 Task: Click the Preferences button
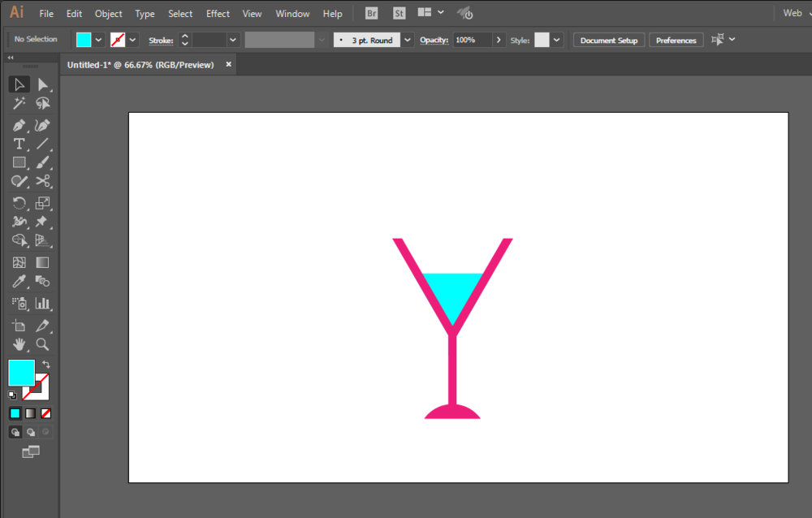pos(676,40)
